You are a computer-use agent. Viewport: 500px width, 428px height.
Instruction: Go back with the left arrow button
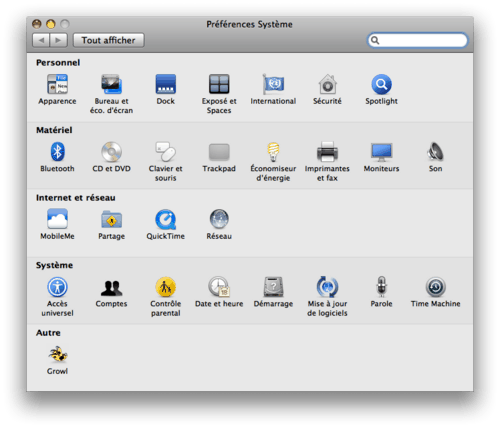pos(41,40)
